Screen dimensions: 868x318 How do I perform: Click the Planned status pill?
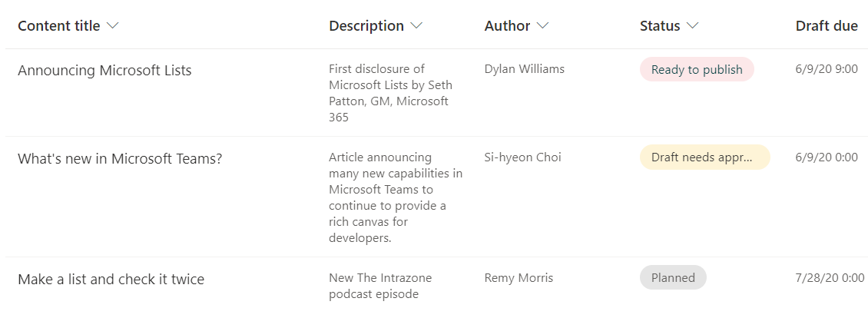coord(673,278)
